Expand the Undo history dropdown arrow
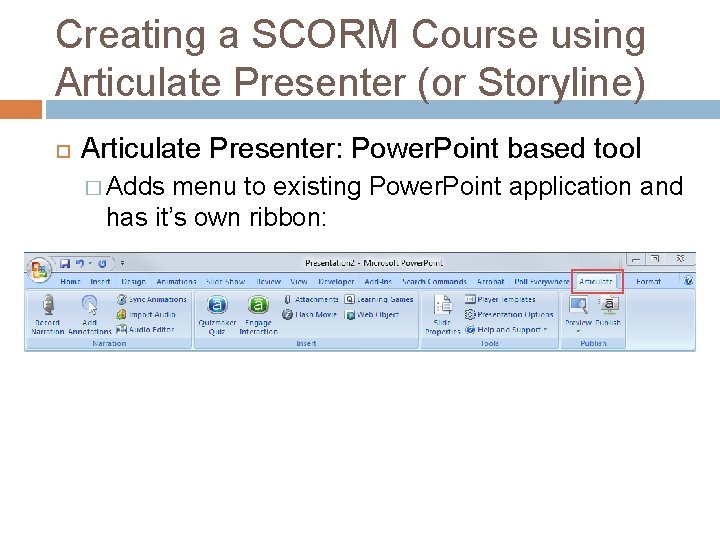Image resolution: width=720 pixels, height=540 pixels. click(90, 264)
